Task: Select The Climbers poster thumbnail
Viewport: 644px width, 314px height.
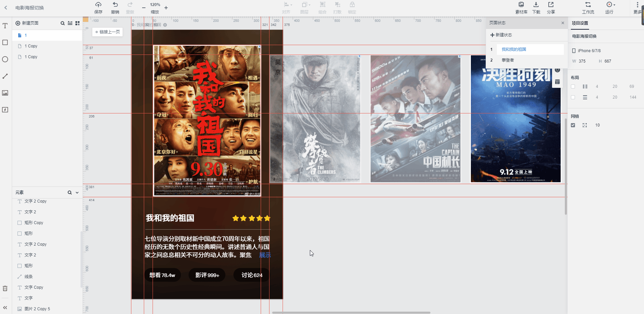Action: click(315, 119)
